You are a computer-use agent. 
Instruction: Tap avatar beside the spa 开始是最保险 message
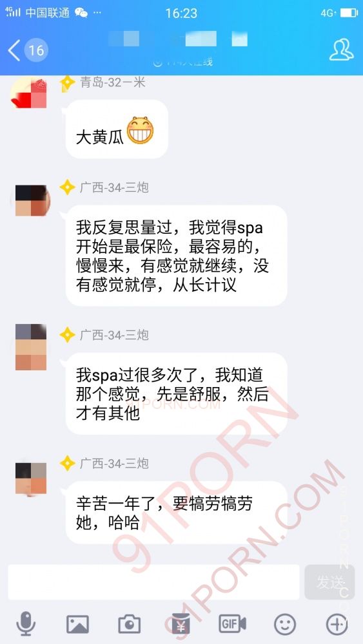point(31,200)
